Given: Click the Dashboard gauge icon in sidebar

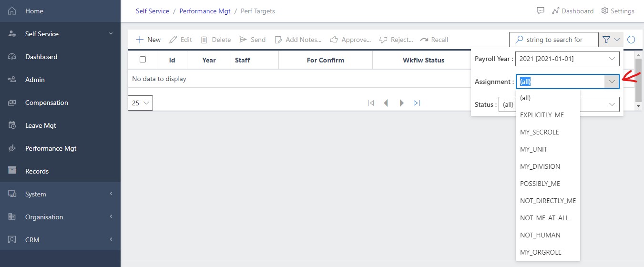Looking at the screenshot, I should click(x=12, y=57).
